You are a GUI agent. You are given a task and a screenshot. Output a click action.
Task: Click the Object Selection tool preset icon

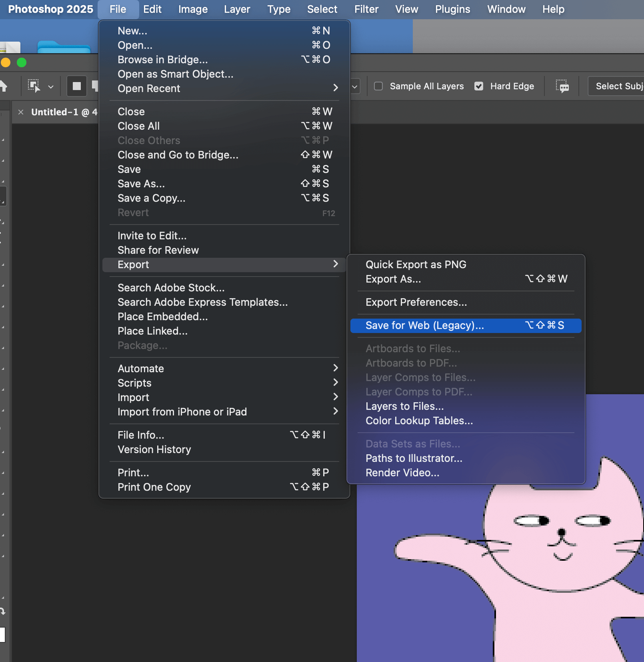34,86
